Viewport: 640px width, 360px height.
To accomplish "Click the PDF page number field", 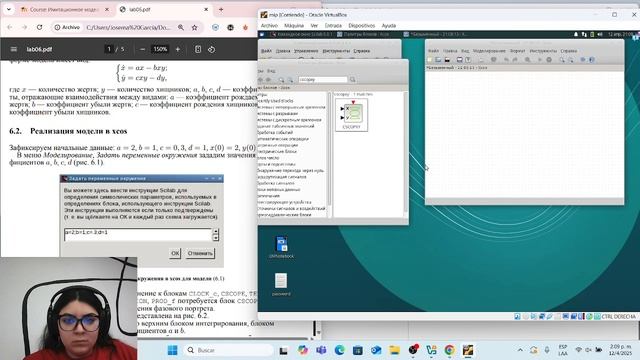I will (x=109, y=49).
